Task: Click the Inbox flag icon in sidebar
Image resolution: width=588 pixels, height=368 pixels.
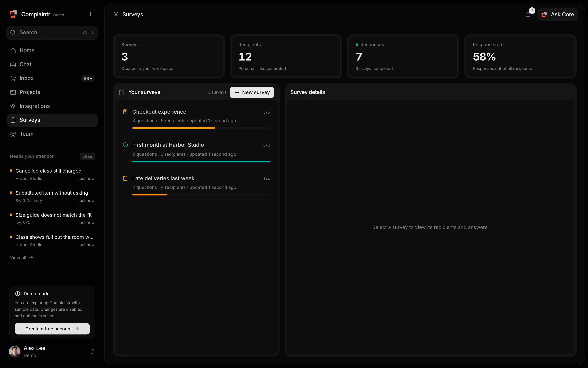Action: coord(13,78)
